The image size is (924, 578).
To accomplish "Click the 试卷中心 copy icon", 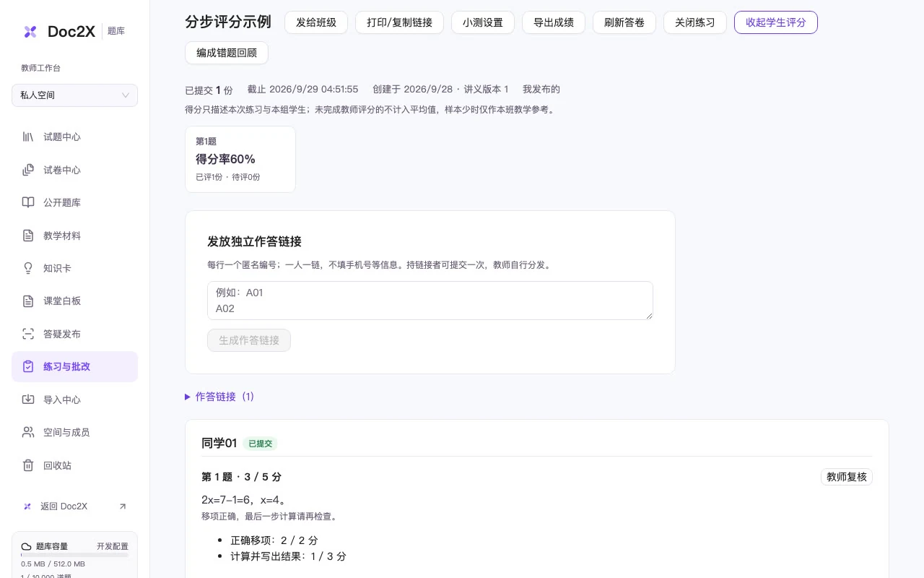I will tap(28, 170).
